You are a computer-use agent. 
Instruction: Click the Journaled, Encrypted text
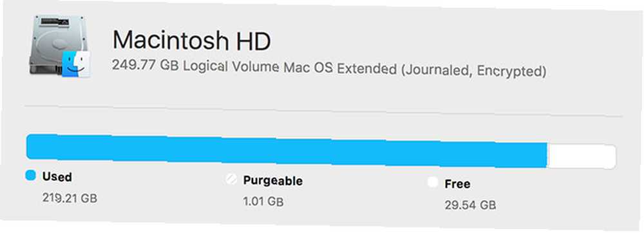(x=473, y=71)
